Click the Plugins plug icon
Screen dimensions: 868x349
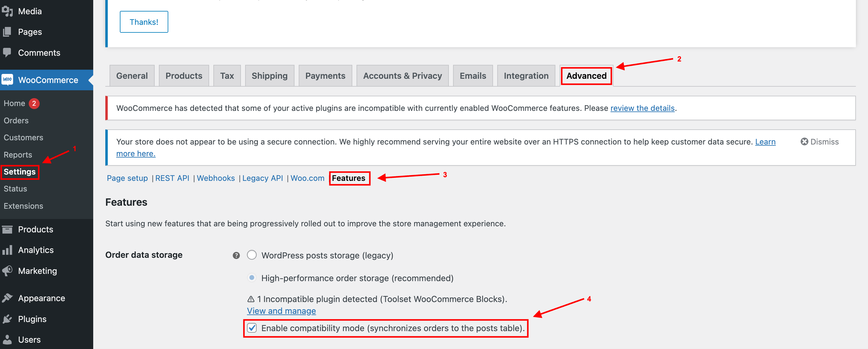(7, 319)
